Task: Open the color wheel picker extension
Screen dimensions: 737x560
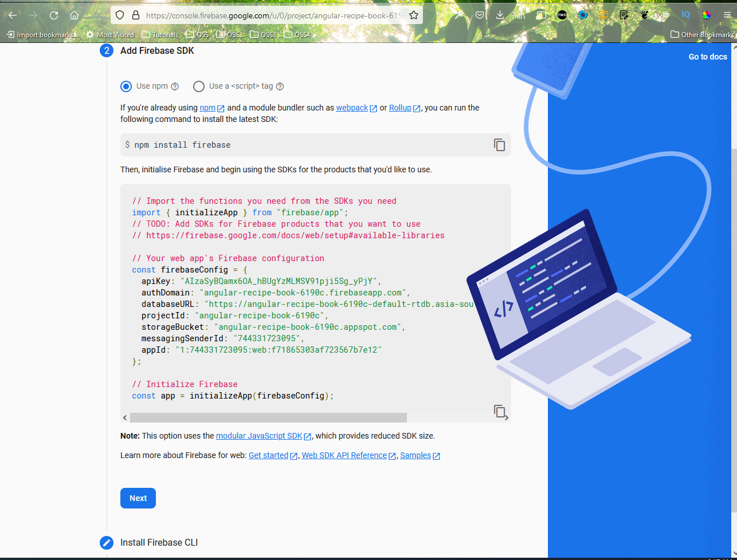Action: [707, 15]
